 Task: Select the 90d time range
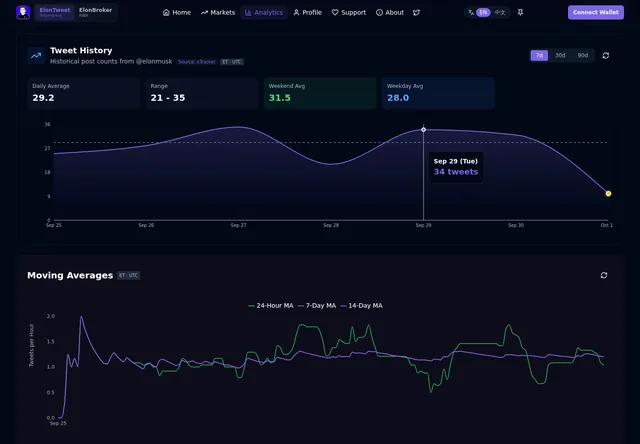(x=582, y=56)
